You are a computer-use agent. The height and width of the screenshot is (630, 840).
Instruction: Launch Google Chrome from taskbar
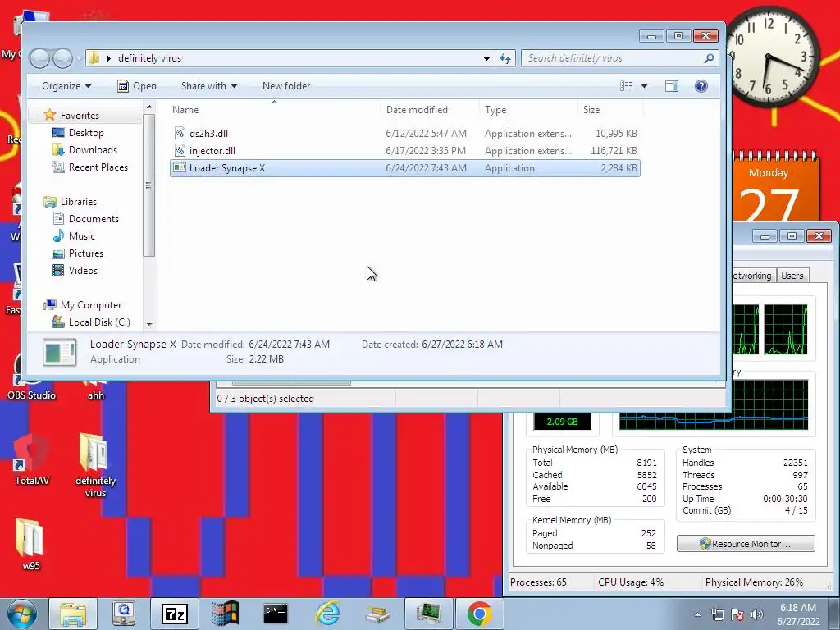479,614
